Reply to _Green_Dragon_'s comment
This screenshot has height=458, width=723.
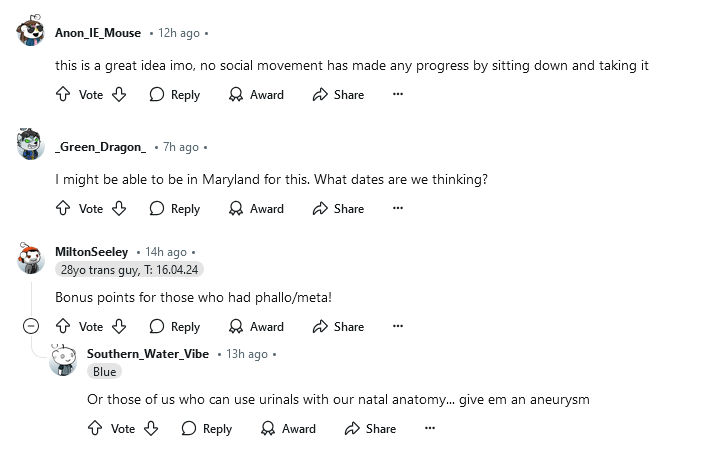coord(174,209)
